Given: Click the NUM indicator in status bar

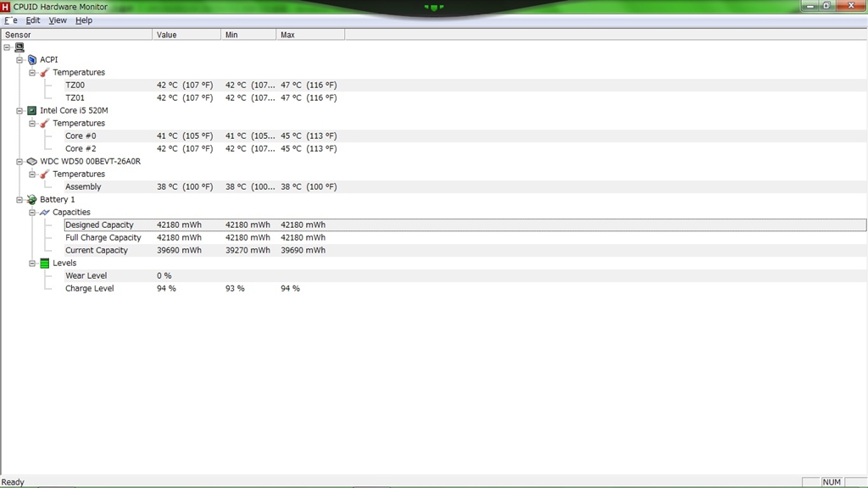Looking at the screenshot, I should (832, 482).
